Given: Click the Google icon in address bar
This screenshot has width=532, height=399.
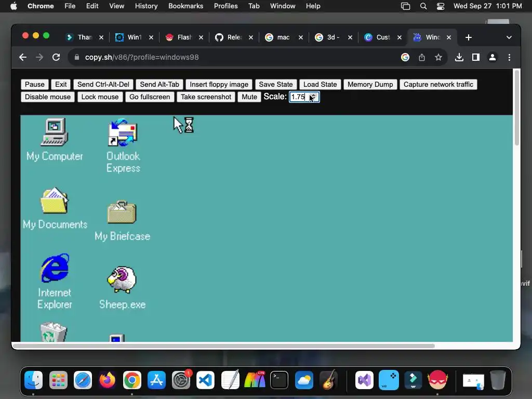Looking at the screenshot, I should [405, 57].
